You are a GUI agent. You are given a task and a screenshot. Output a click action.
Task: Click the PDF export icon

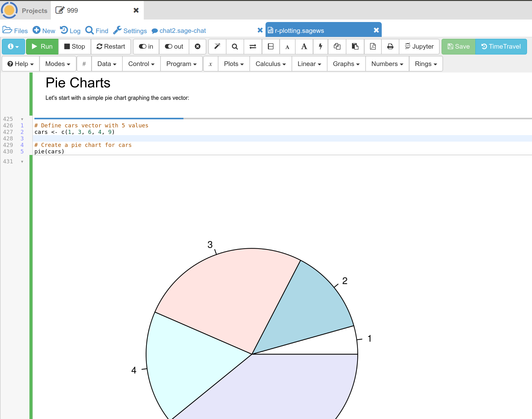click(373, 46)
